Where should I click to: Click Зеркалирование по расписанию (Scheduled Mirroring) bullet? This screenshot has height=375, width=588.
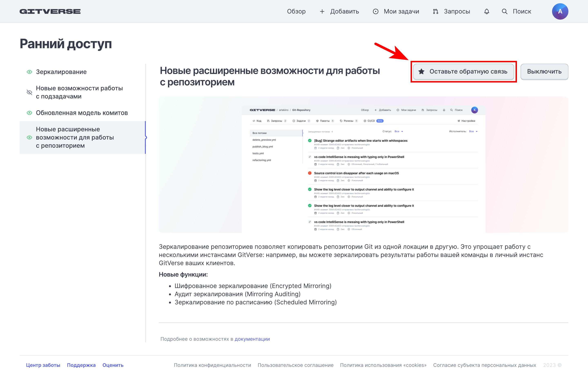(x=255, y=302)
